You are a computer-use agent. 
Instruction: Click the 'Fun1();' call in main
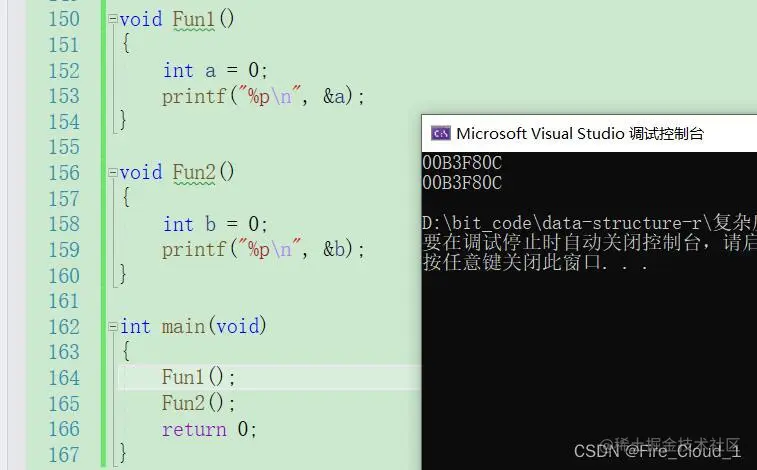pos(198,377)
